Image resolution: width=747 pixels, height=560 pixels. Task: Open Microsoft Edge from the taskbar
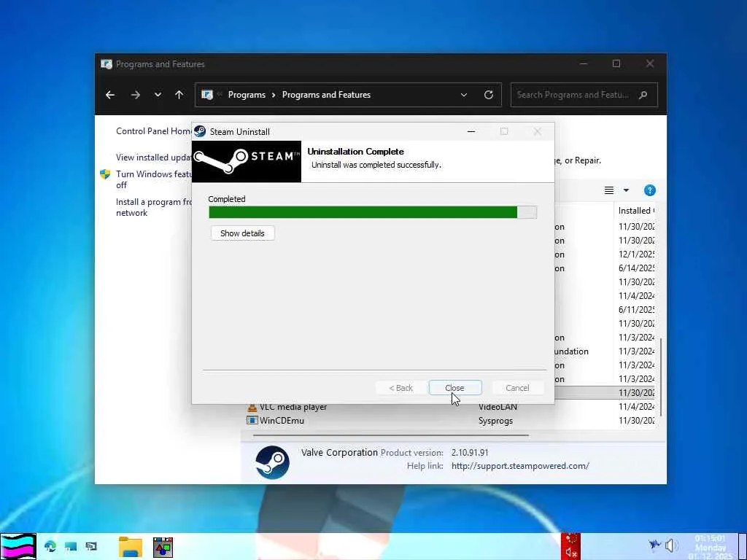coord(50,547)
